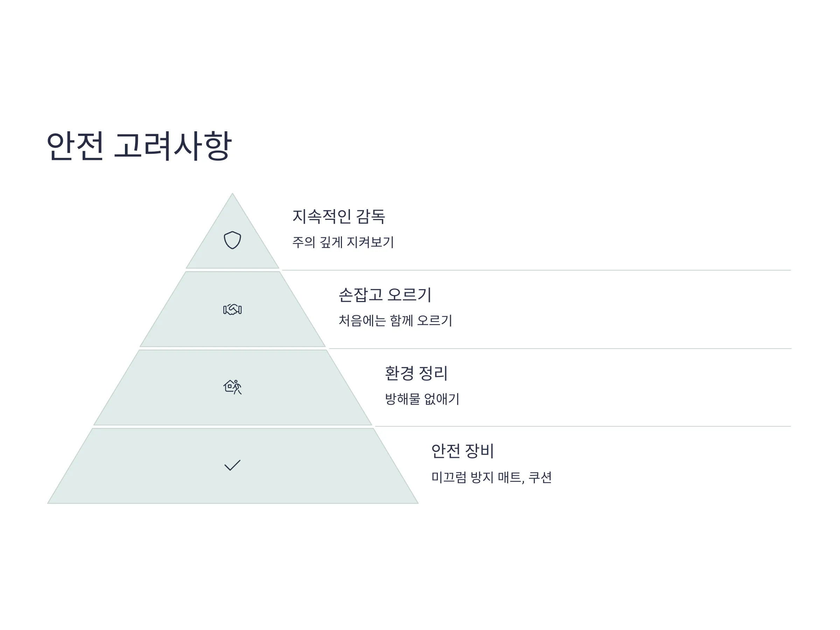The width and height of the screenshot is (840, 630).
Task: Click the shield icon in the pyramid top
Action: coord(232,240)
